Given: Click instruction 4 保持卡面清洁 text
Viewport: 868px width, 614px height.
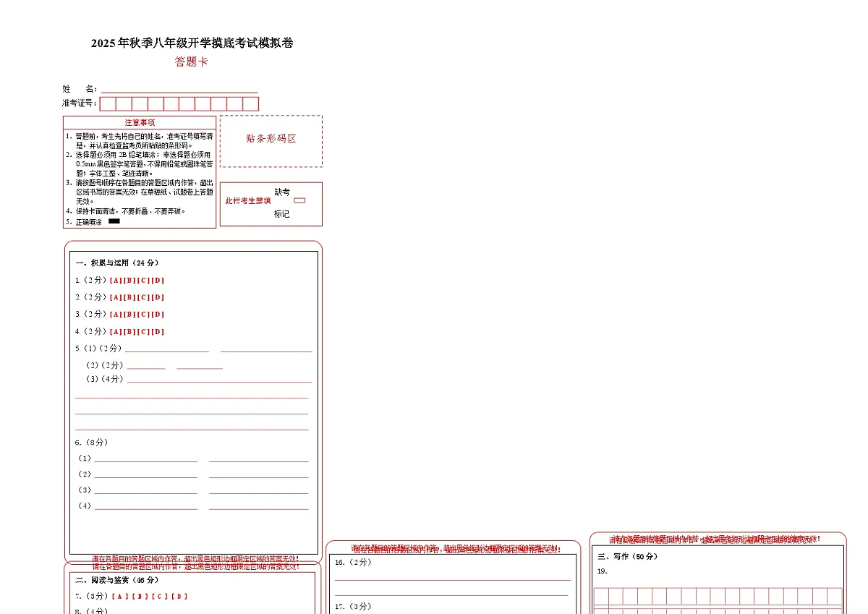Looking at the screenshot, I should point(131,212).
